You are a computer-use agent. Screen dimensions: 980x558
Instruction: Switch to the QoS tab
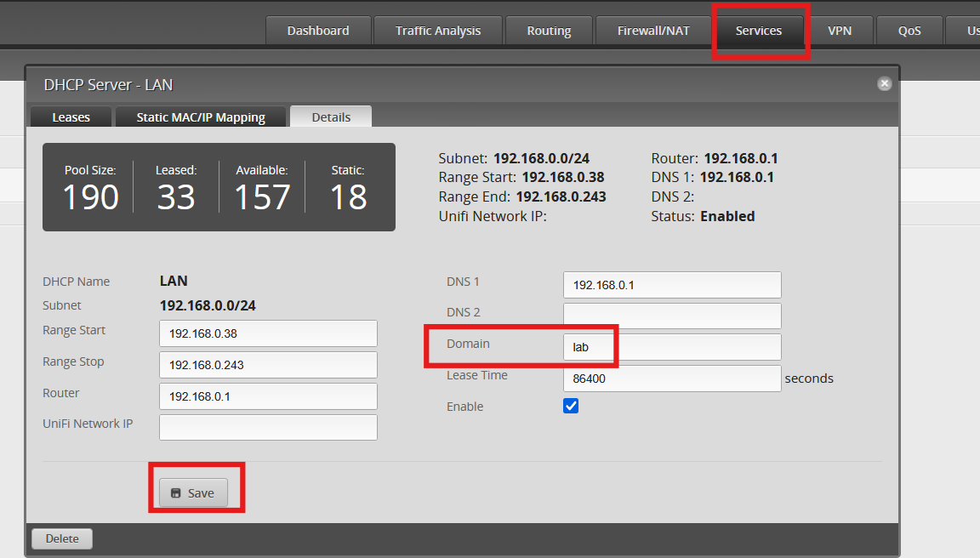909,31
